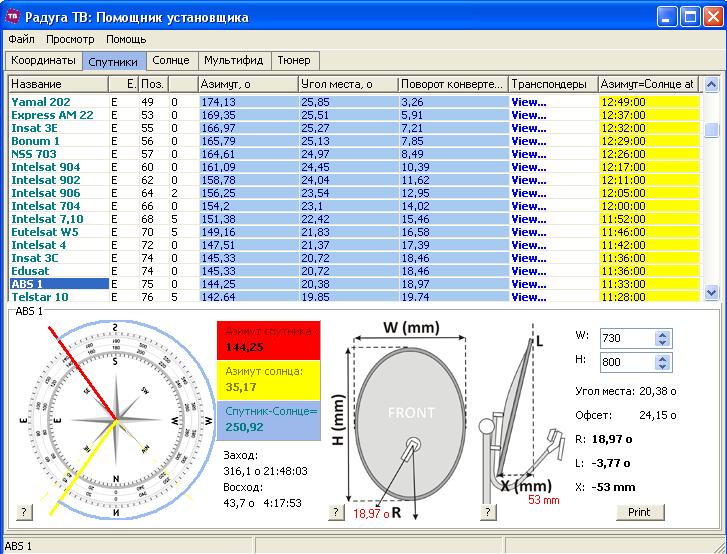Screen dimensions: 727x554
Task: Open the Тюнер tab
Action: [294, 60]
